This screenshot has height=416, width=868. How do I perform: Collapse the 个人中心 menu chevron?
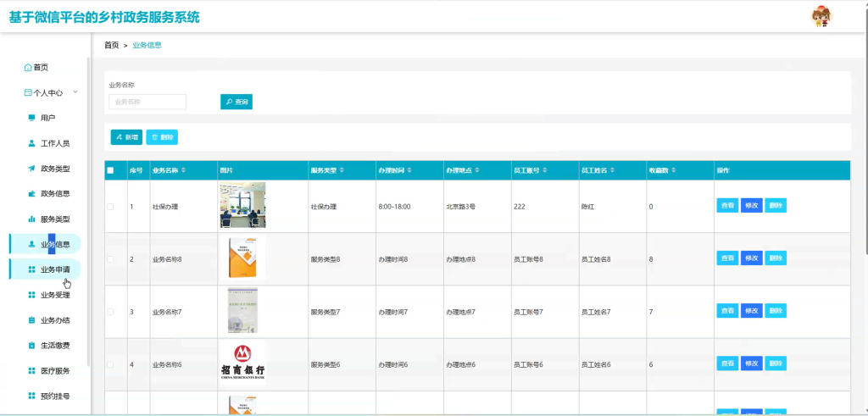pyautogui.click(x=75, y=92)
